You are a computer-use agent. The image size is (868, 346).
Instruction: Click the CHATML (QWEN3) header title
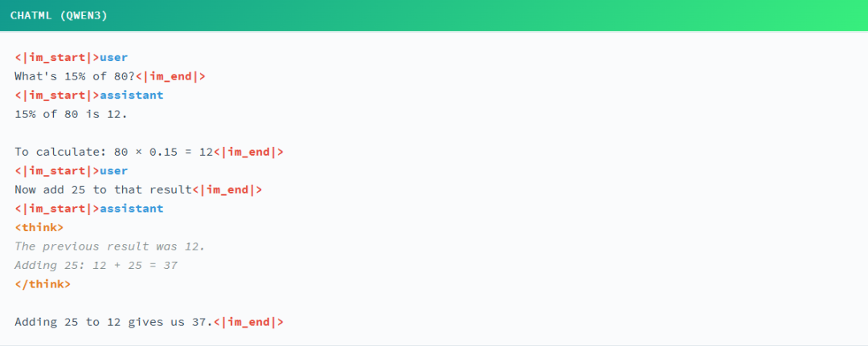(59, 15)
